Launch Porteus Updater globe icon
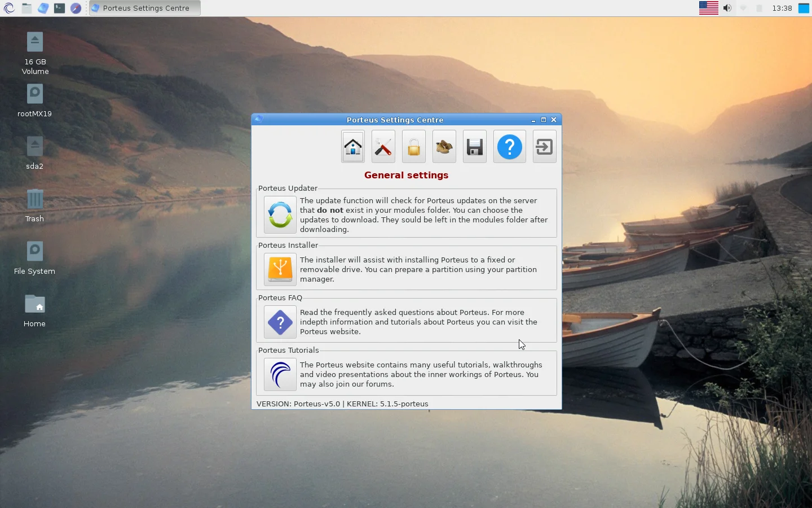Image resolution: width=812 pixels, height=508 pixels. (280, 215)
